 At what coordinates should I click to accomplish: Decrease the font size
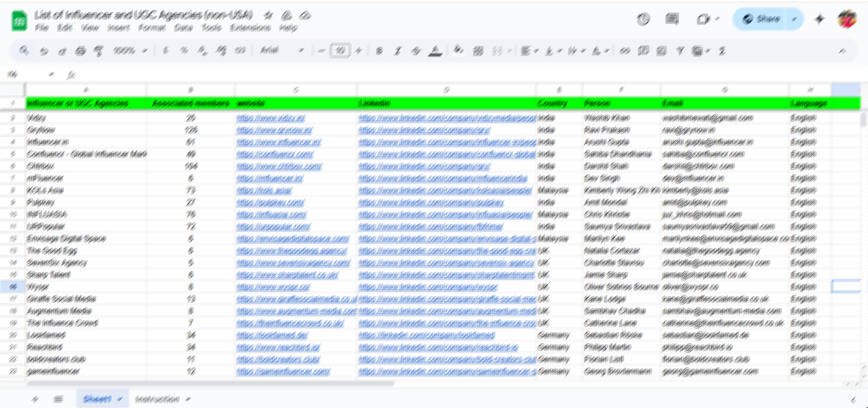click(x=322, y=51)
